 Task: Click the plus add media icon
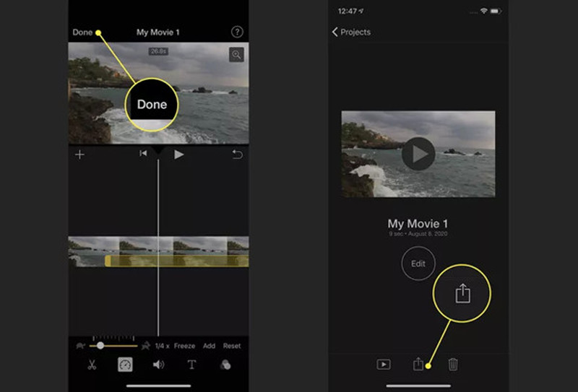80,154
